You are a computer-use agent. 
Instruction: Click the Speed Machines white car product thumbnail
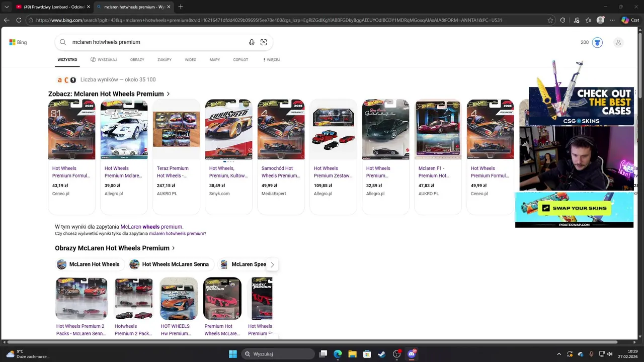(124, 129)
